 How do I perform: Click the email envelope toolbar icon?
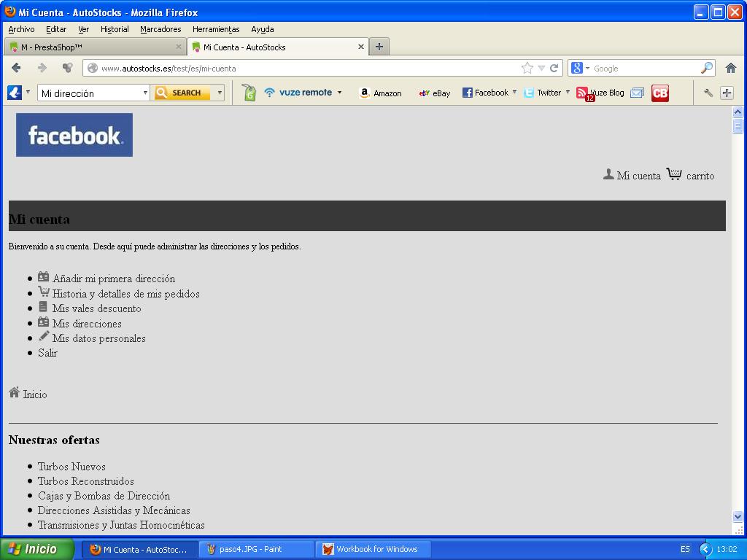[637, 93]
